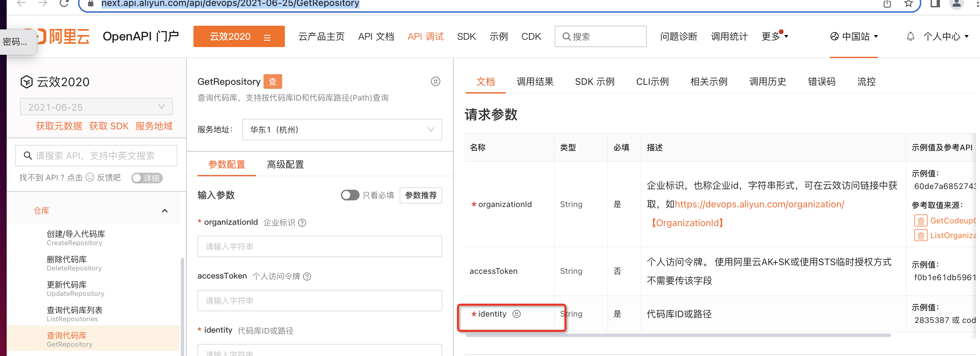Screen dimensions: 980x356
Task: Open the 个人中心 dropdown
Action: tap(946, 36)
